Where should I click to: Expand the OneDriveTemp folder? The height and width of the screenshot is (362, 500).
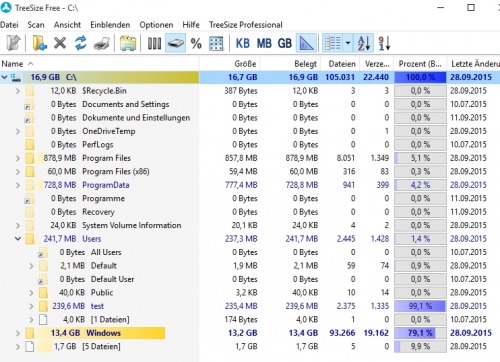pyautogui.click(x=18, y=131)
